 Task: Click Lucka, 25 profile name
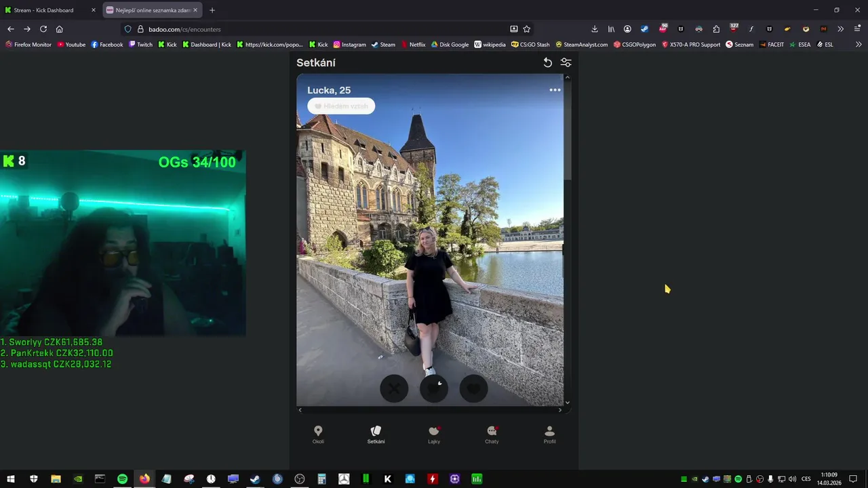[x=329, y=90]
